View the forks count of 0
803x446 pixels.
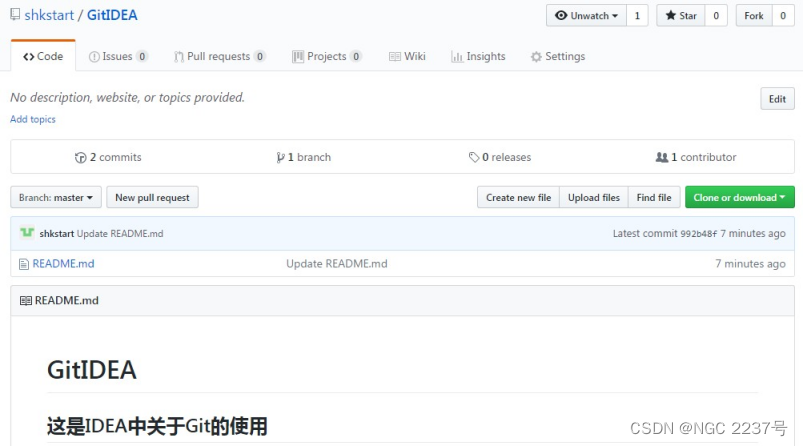coord(783,15)
